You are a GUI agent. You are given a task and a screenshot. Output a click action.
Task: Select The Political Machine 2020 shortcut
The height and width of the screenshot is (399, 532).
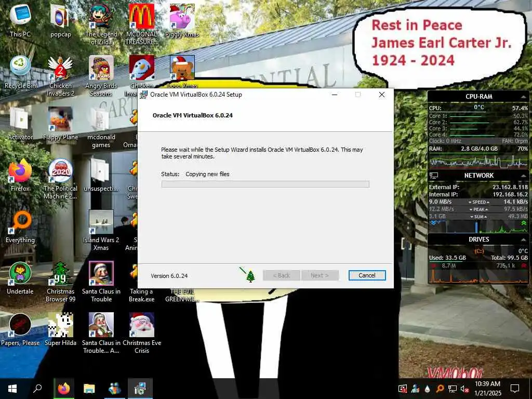pyautogui.click(x=60, y=179)
